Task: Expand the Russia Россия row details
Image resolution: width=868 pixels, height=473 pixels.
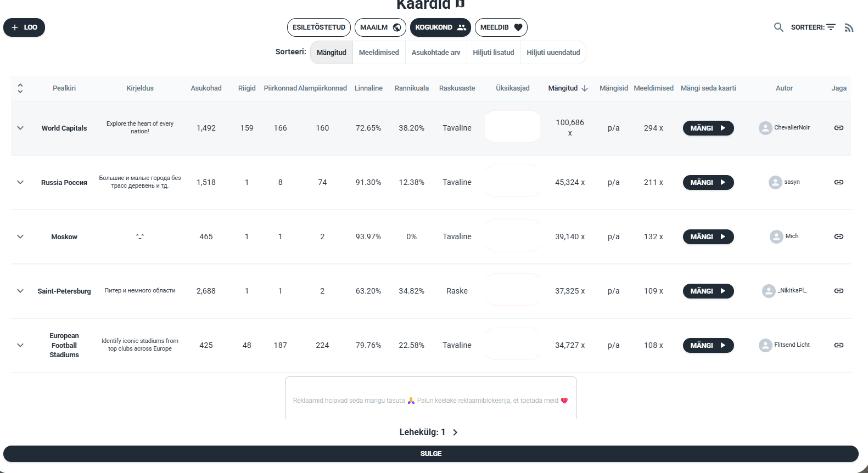Action: pyautogui.click(x=20, y=182)
